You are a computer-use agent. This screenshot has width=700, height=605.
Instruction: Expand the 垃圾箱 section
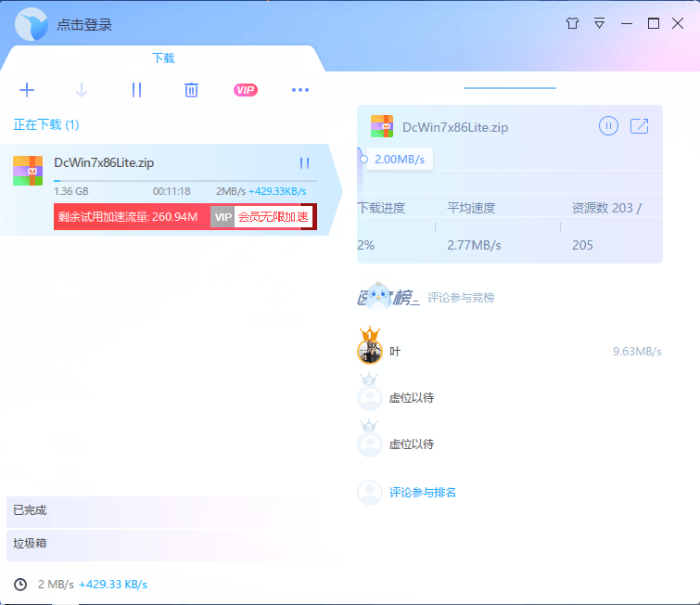click(x=30, y=544)
